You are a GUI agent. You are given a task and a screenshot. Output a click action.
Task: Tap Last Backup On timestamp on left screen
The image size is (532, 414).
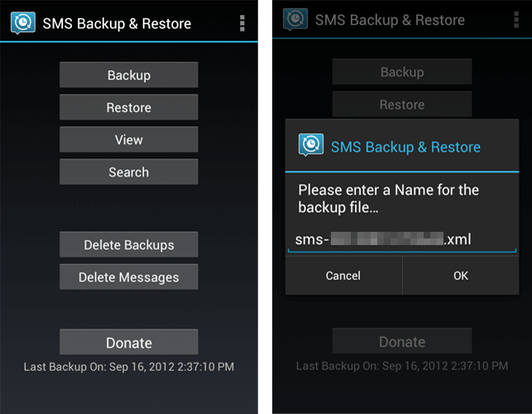pyautogui.click(x=129, y=367)
